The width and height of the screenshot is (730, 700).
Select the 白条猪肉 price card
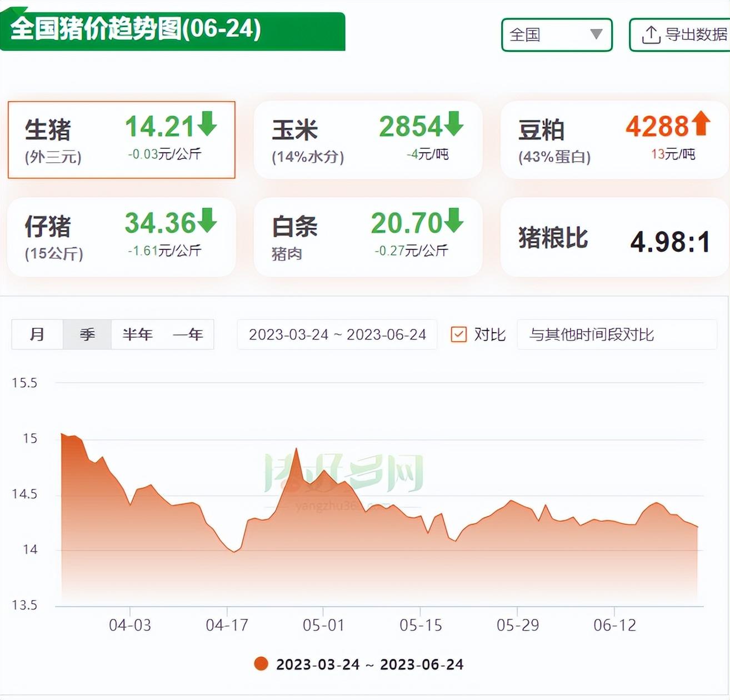point(368,237)
